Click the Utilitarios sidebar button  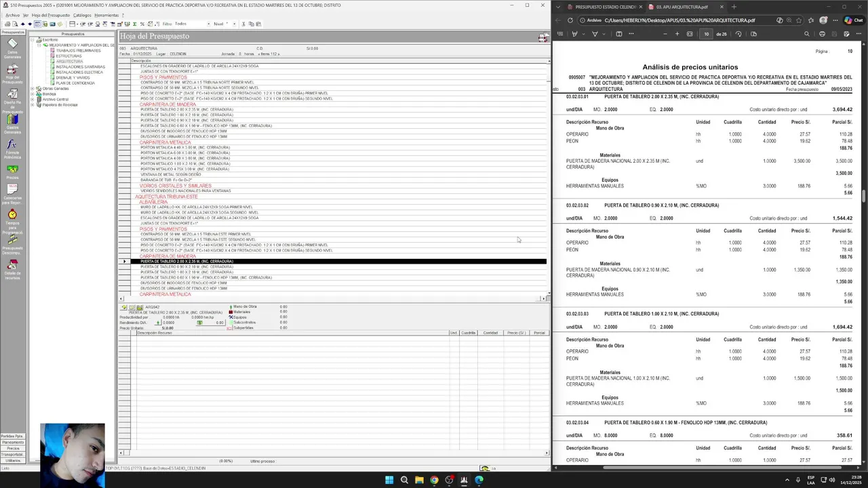point(12,461)
